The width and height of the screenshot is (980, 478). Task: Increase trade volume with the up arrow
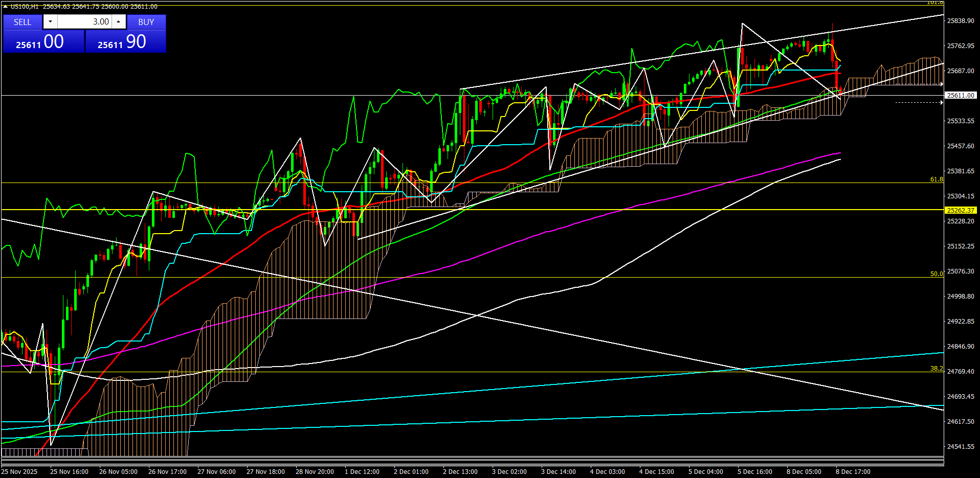pyautogui.click(x=119, y=22)
